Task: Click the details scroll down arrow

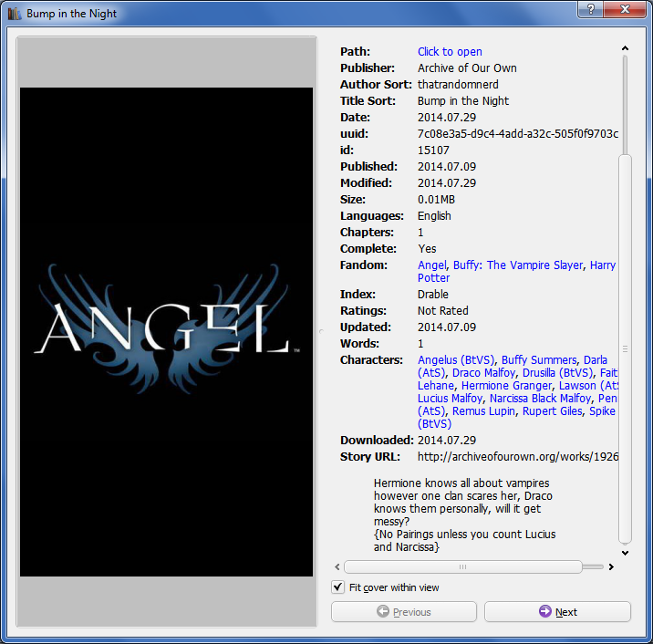Action: tap(625, 553)
